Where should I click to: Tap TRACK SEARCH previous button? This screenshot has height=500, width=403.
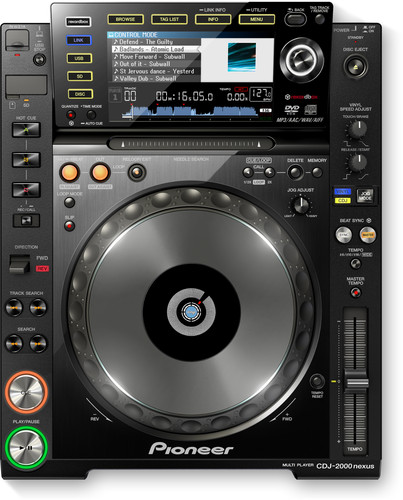click(x=14, y=307)
